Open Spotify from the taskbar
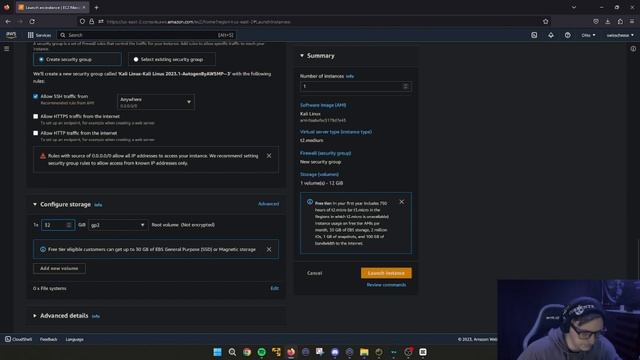Screen dimensions: 640x360 (x=262, y=352)
